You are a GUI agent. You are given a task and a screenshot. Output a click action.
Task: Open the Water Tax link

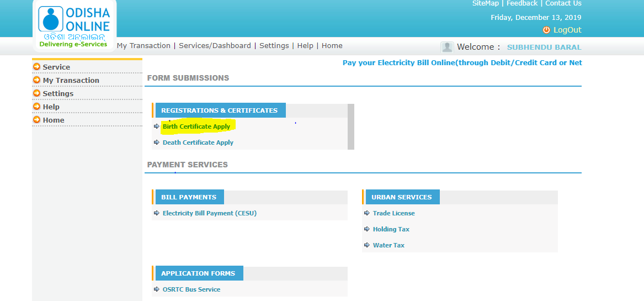pos(388,245)
